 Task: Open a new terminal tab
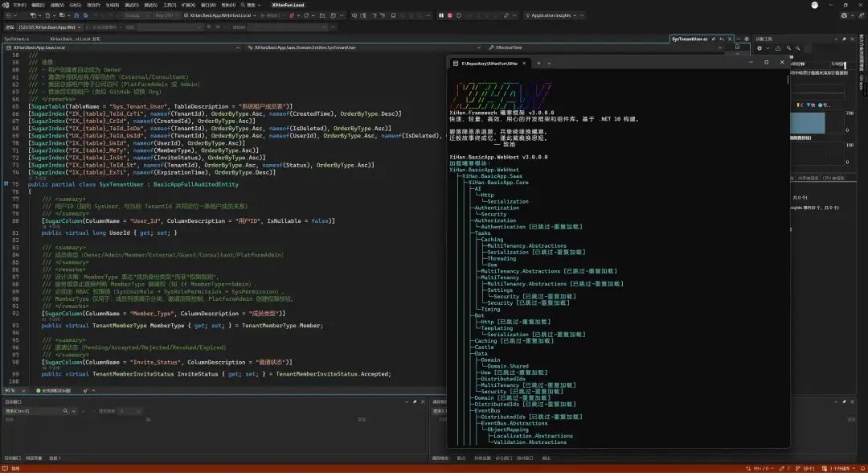point(538,63)
